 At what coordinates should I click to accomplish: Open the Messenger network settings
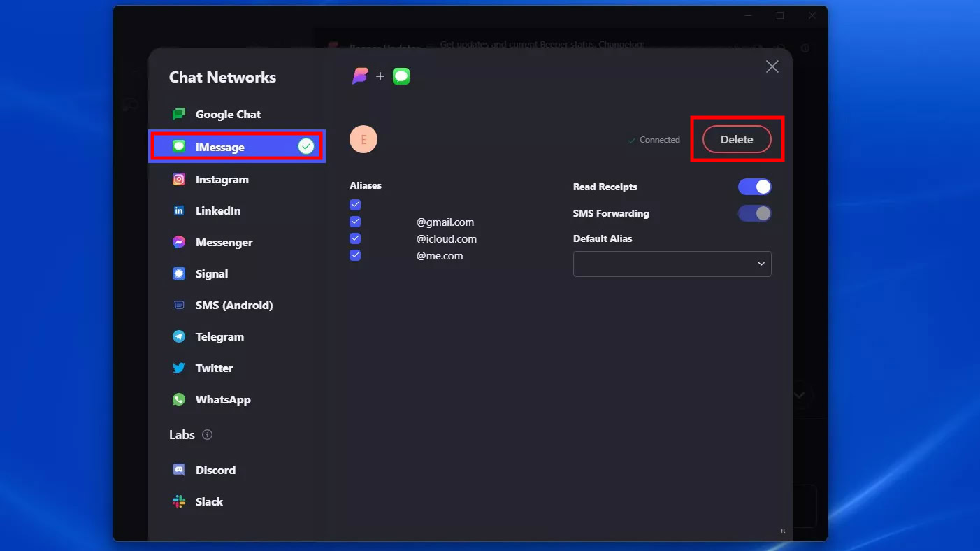(236, 242)
